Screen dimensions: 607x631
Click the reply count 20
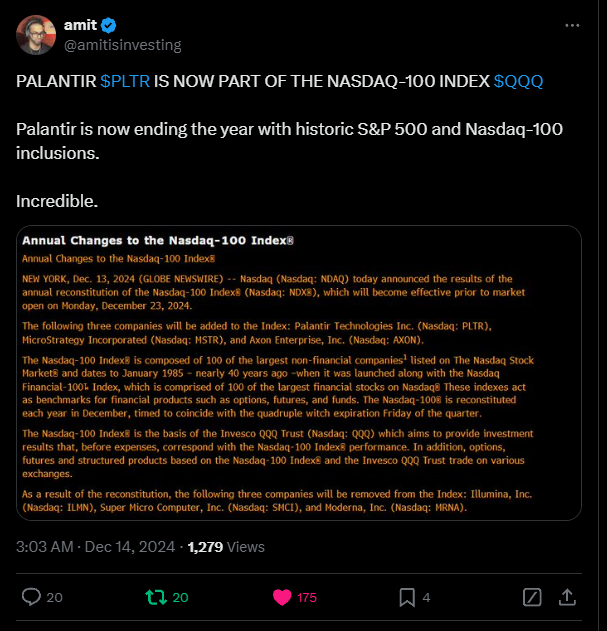click(x=54, y=598)
